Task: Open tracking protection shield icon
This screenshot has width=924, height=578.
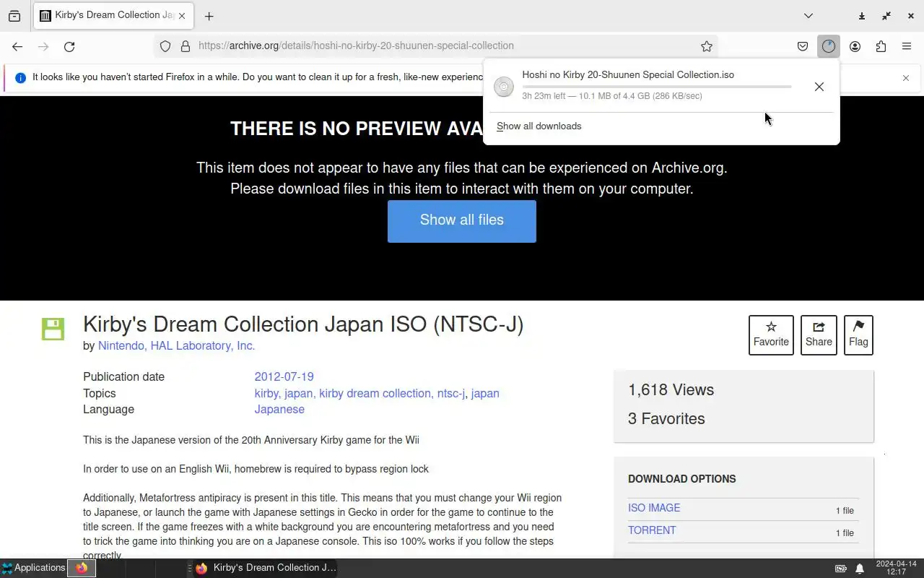Action: point(165,46)
